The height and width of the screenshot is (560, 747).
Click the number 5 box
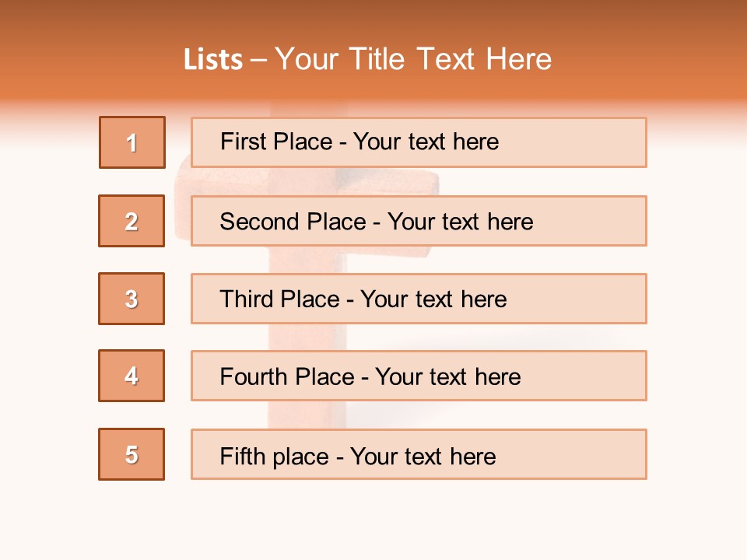132,454
